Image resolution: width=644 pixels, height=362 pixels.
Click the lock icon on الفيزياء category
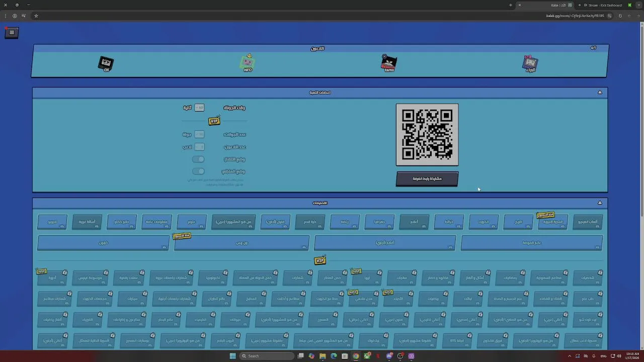(x=100, y=315)
